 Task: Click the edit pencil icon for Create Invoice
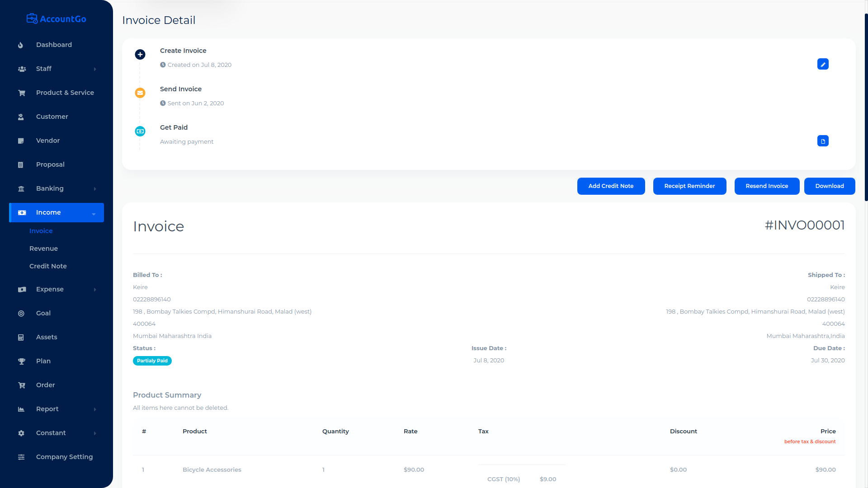(823, 64)
